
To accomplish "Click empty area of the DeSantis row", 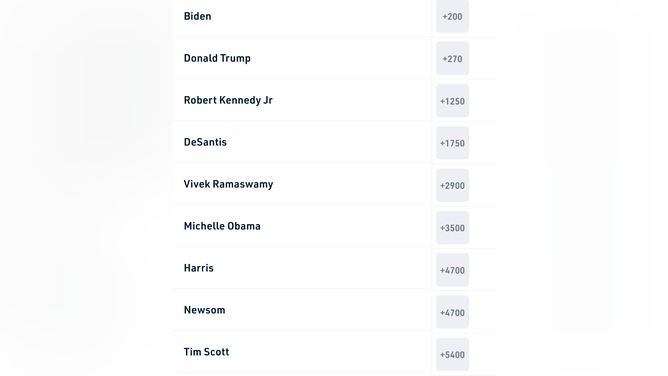I will [328, 142].
